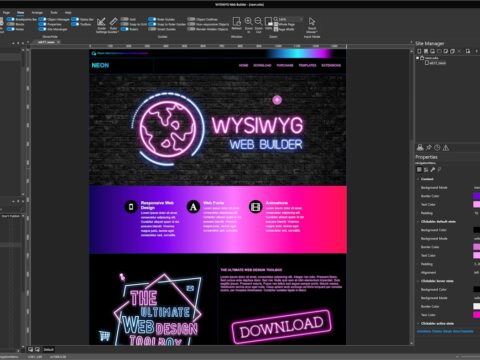This screenshot has height=360, width=480.
Task: Click the HOME link in page navigation
Action: click(x=243, y=65)
